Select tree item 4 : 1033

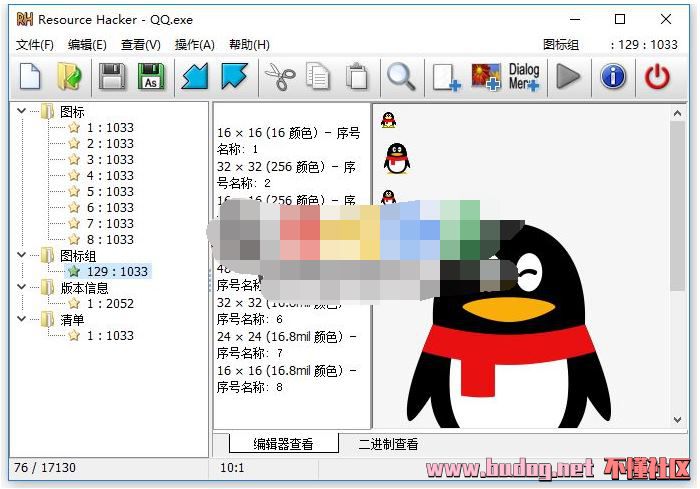[110, 176]
